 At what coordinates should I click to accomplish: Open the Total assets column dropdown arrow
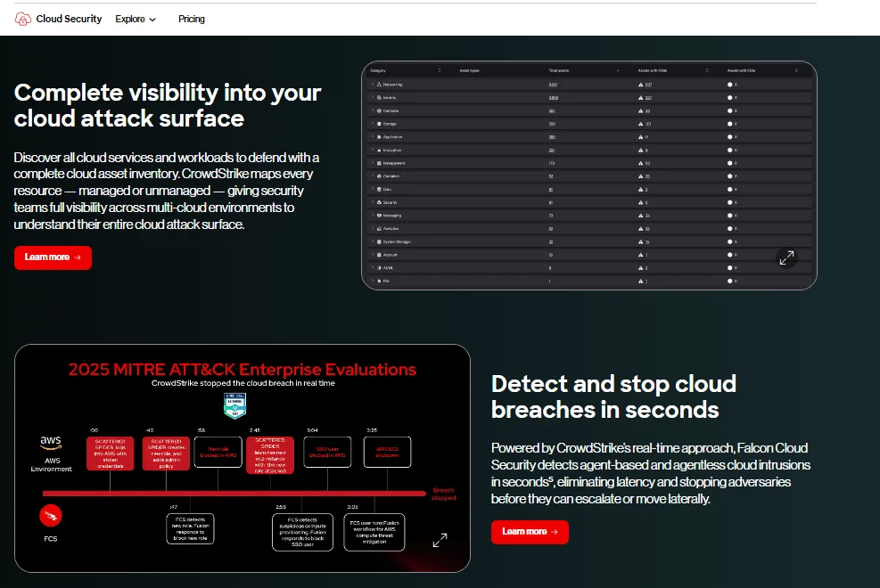[x=618, y=70]
